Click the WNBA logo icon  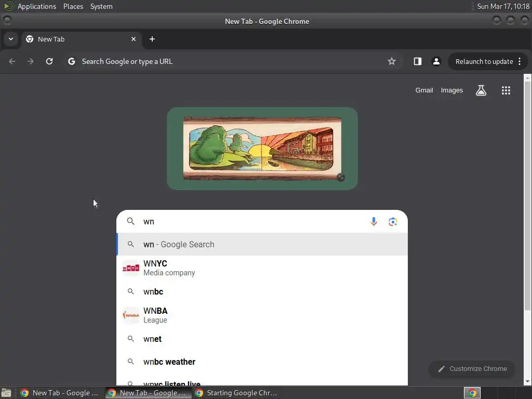coord(130,315)
